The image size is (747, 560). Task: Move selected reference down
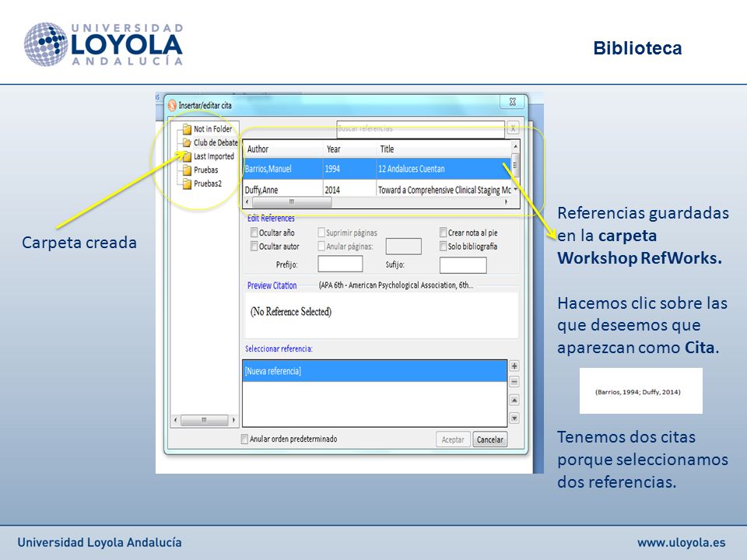pos(514,418)
